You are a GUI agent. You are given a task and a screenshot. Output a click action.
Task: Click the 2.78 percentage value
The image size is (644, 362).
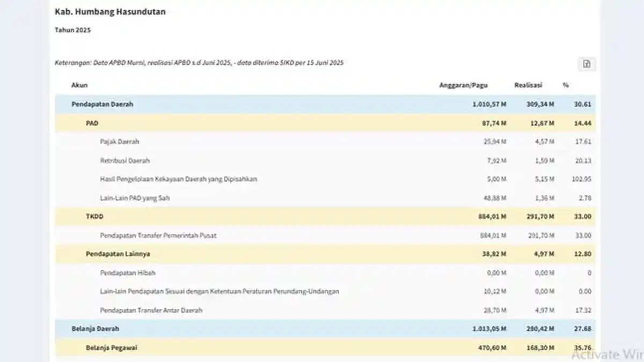pyautogui.click(x=584, y=198)
